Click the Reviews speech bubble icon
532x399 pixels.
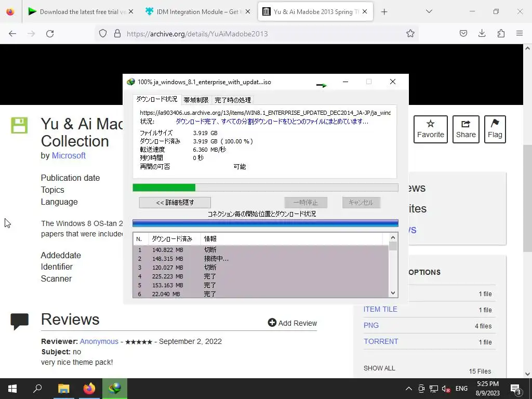pos(20,321)
